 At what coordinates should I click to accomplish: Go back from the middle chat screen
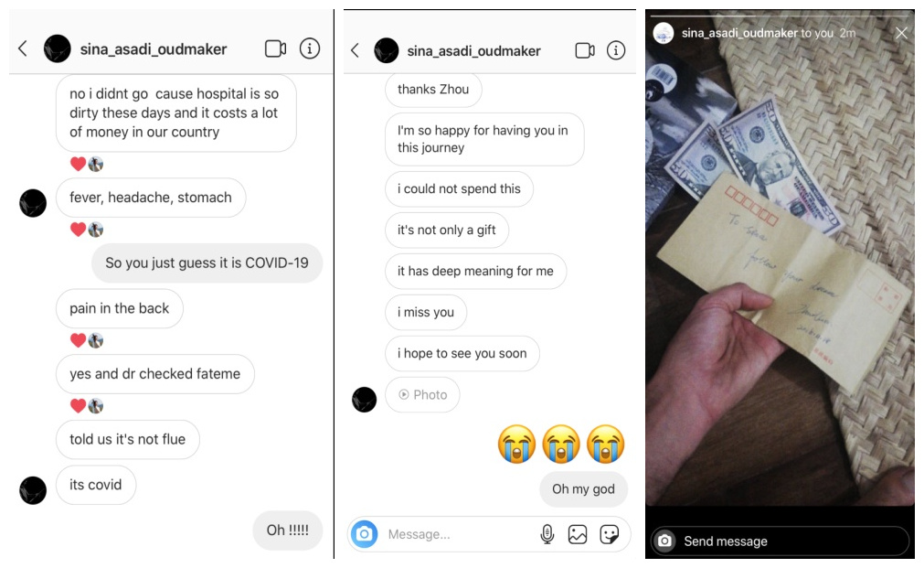click(355, 50)
